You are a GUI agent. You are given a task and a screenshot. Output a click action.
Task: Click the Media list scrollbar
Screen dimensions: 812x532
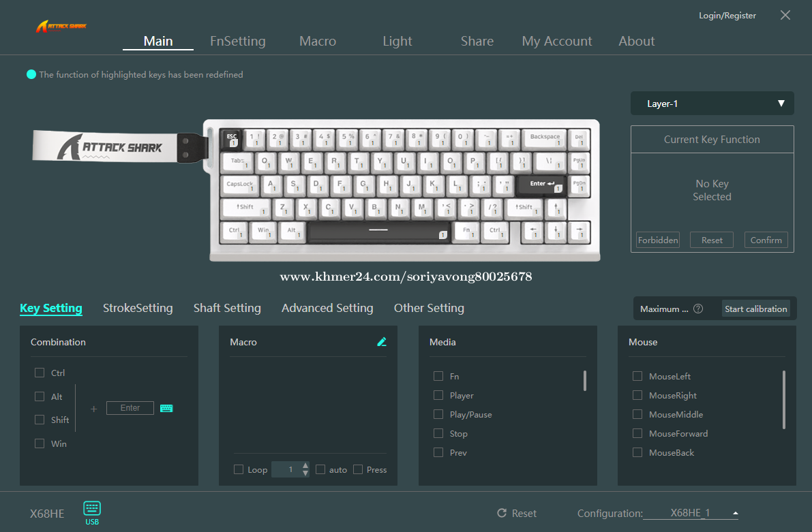[x=585, y=381]
